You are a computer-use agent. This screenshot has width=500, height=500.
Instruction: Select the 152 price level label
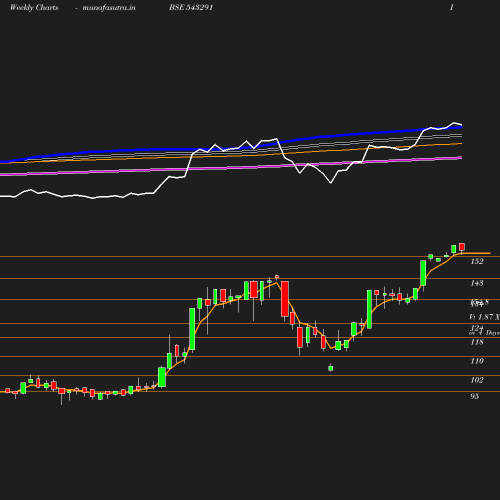(x=477, y=261)
